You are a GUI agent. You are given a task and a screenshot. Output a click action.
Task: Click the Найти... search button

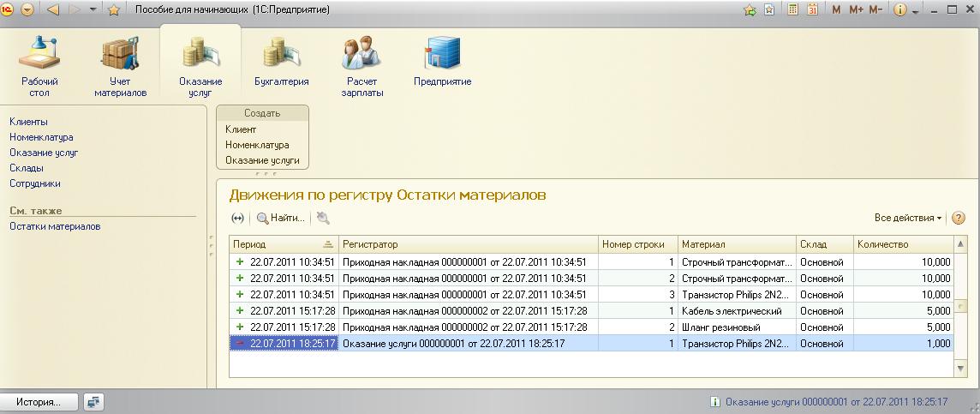click(281, 219)
